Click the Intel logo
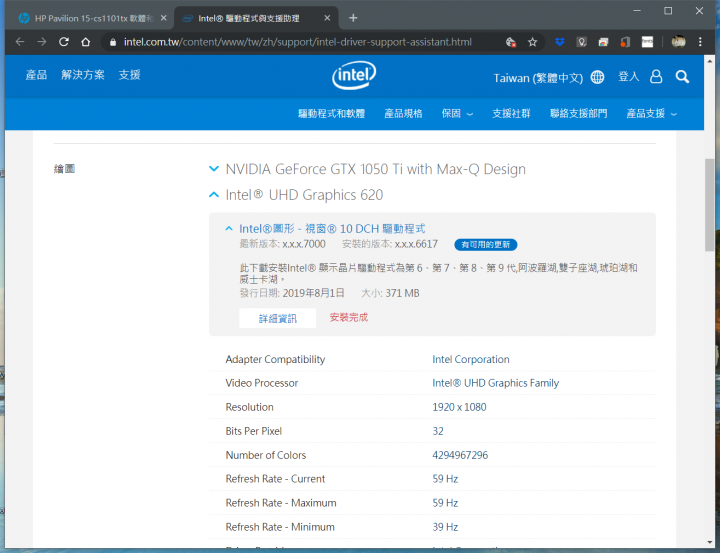 [354, 75]
